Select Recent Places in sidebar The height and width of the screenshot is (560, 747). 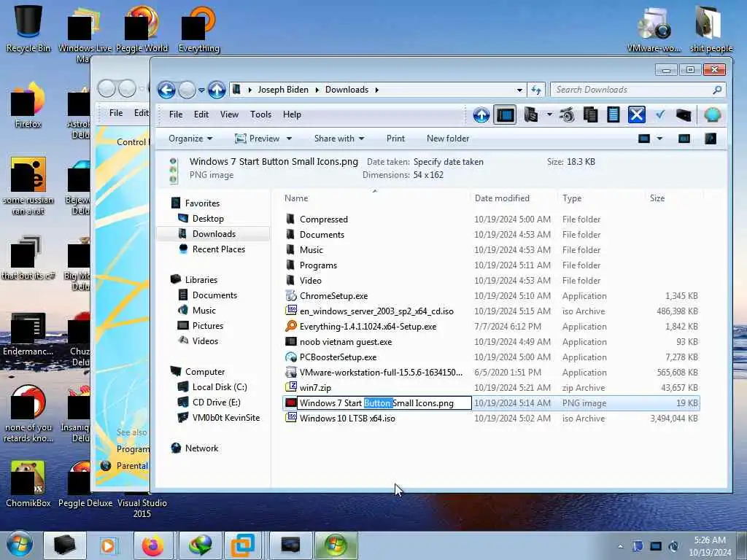point(219,249)
